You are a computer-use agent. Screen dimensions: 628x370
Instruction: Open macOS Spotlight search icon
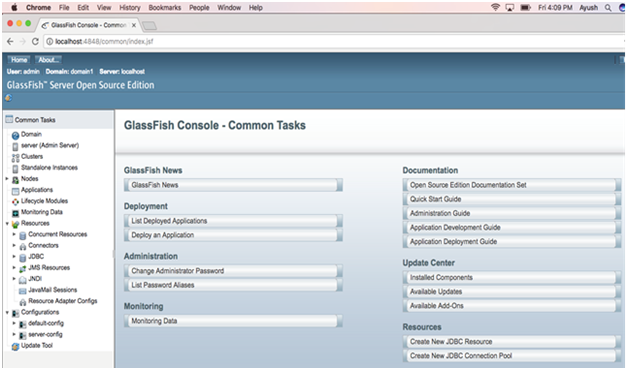coord(608,8)
